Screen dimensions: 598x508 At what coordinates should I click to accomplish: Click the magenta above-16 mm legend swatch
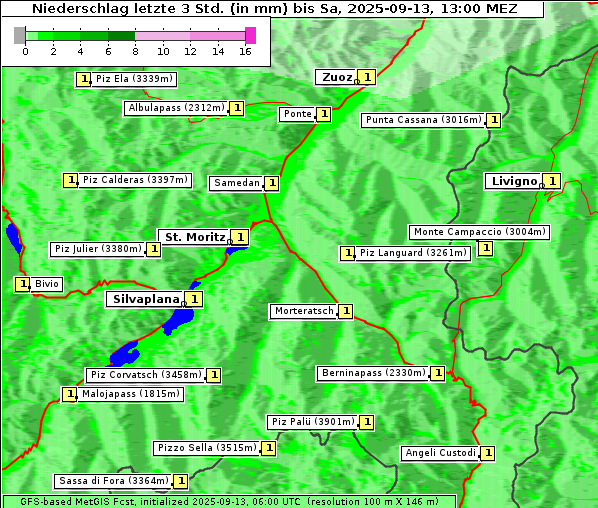[x=251, y=35]
